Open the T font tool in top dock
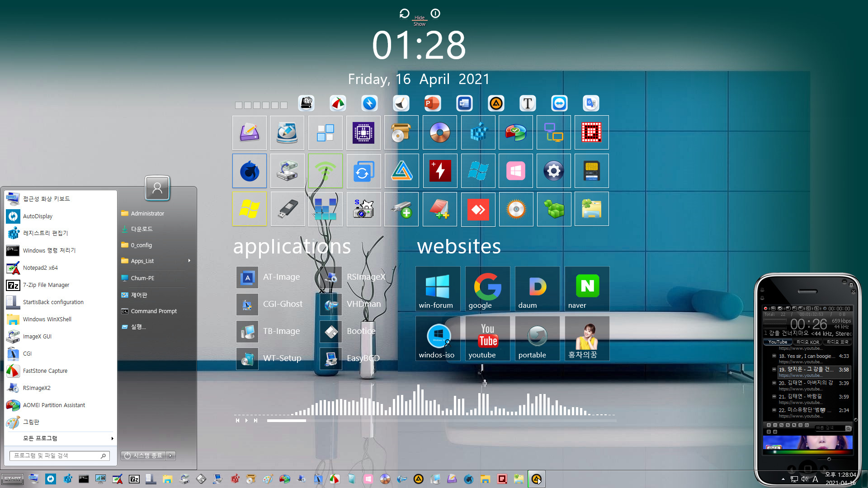 point(528,103)
